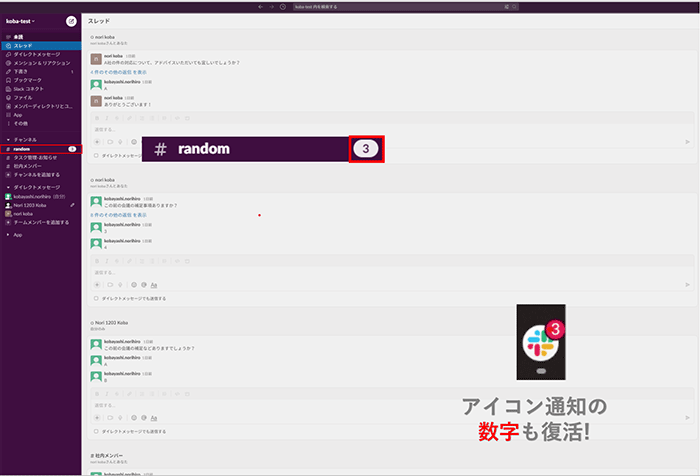This screenshot has width=700, height=476.
Task: Click send arrow of the 8件 thread composer
Action: tap(688, 285)
